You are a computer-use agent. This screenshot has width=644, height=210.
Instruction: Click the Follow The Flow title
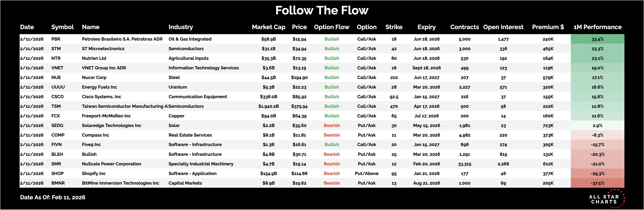coord(322,11)
